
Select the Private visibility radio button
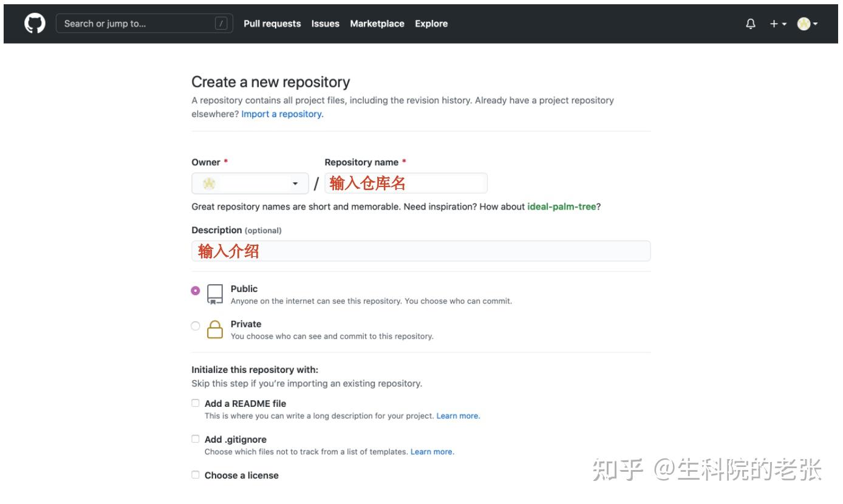click(x=196, y=325)
